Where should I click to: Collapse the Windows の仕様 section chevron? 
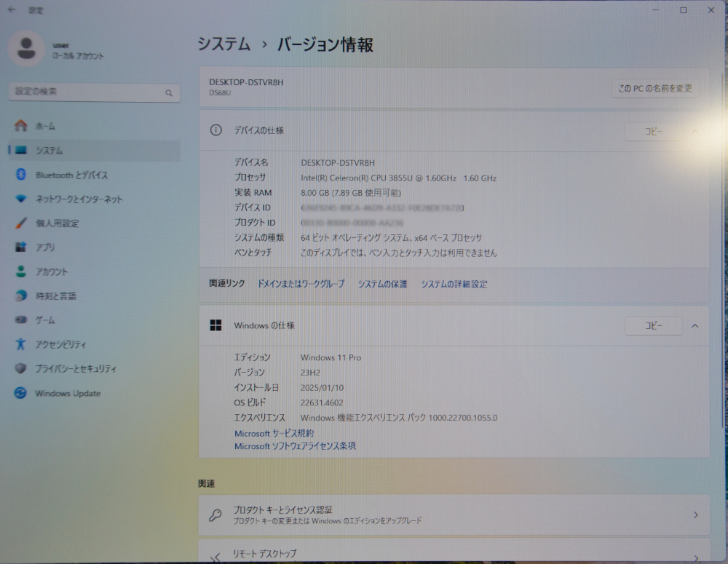pyautogui.click(x=695, y=325)
